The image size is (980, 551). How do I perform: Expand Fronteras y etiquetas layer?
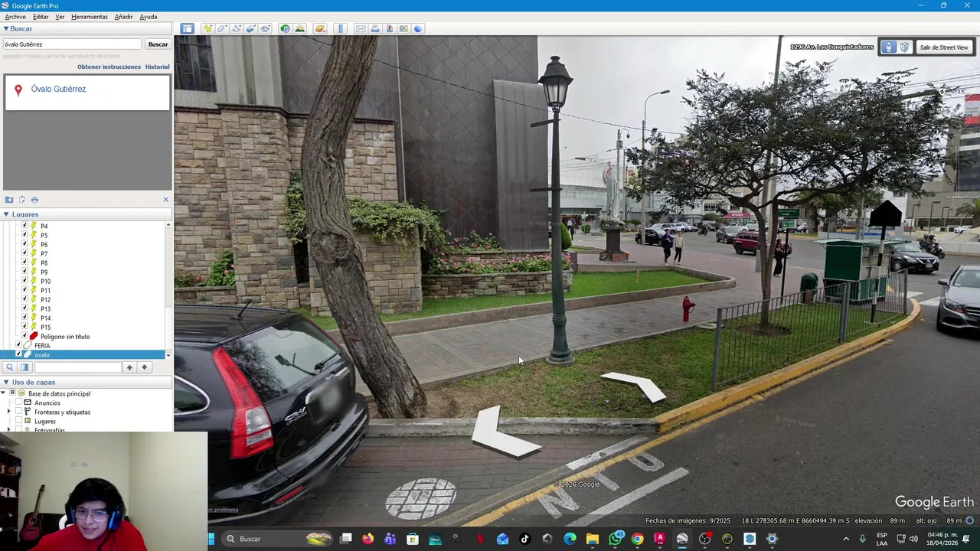tap(8, 412)
